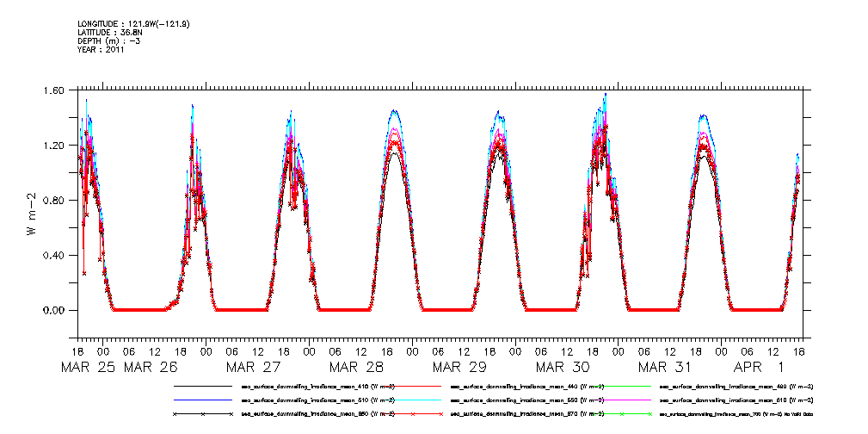The image size is (868, 434).
Task: Click the MAR 30 date label
Action: pyautogui.click(x=563, y=367)
